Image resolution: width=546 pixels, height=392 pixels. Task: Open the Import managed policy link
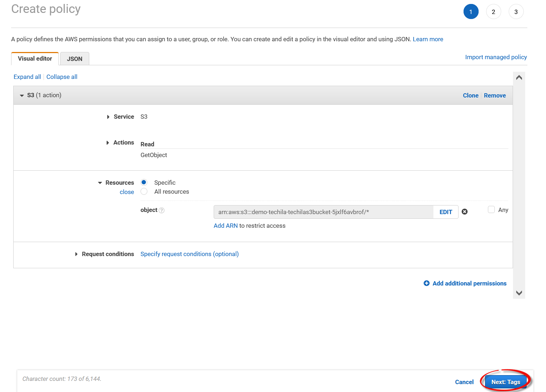tap(496, 57)
